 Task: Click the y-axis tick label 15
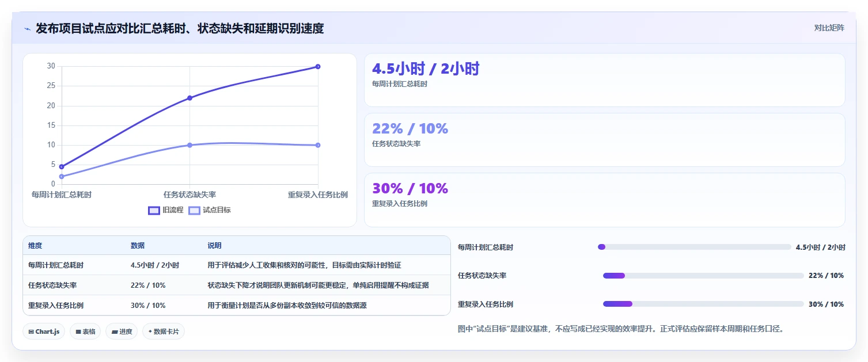(x=51, y=125)
